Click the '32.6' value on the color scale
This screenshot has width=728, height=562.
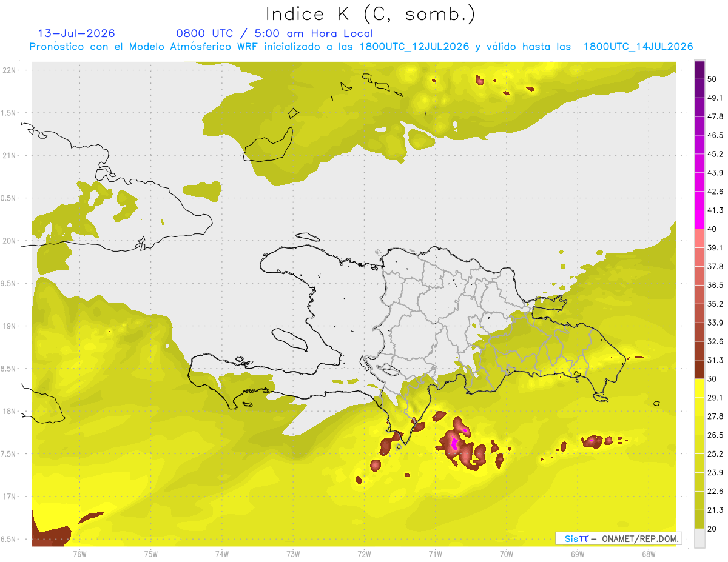coord(715,341)
